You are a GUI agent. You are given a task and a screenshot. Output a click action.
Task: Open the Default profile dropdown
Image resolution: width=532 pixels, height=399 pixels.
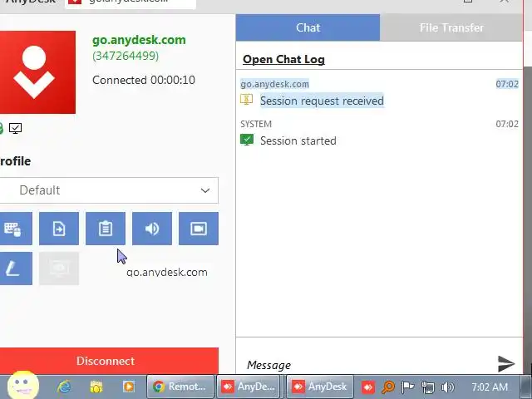coord(109,190)
